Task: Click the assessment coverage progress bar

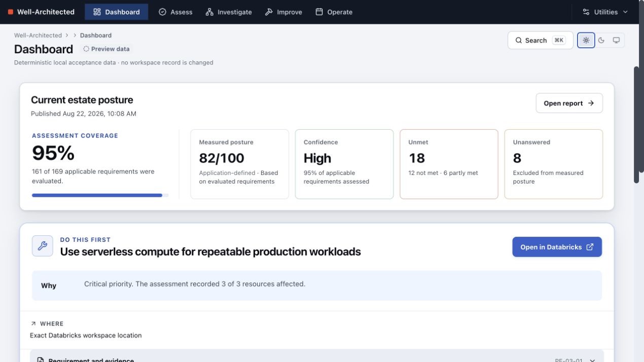Action: point(100,195)
